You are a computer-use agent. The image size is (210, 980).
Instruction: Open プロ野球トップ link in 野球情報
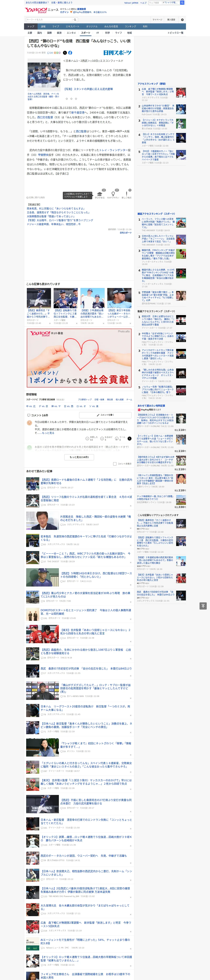85,400
